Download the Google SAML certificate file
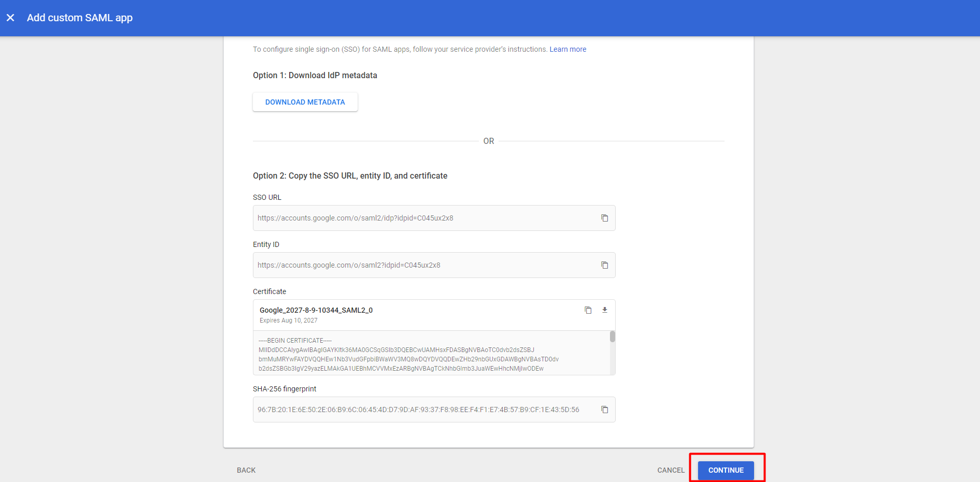The width and height of the screenshot is (980, 482). [604, 310]
